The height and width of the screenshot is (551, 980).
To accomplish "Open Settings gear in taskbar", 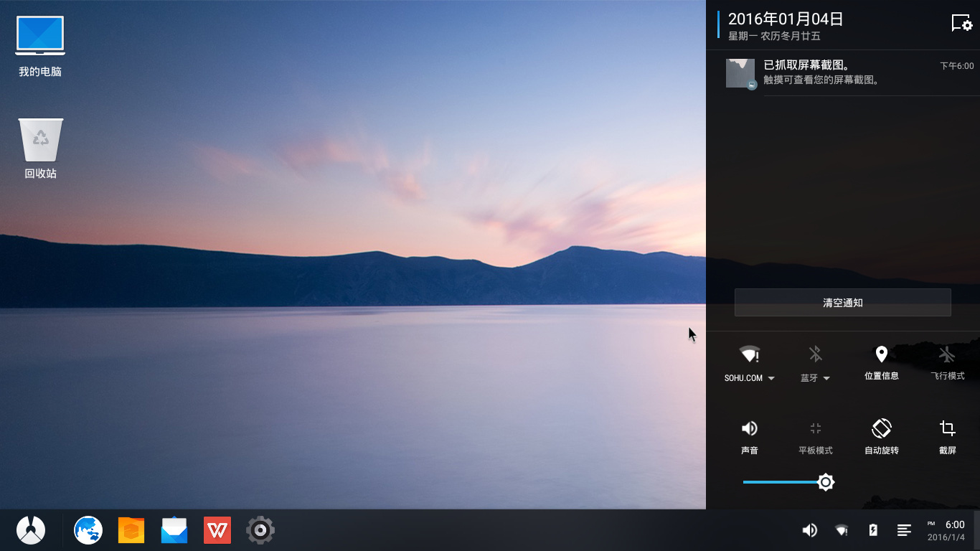I will pyautogui.click(x=260, y=530).
